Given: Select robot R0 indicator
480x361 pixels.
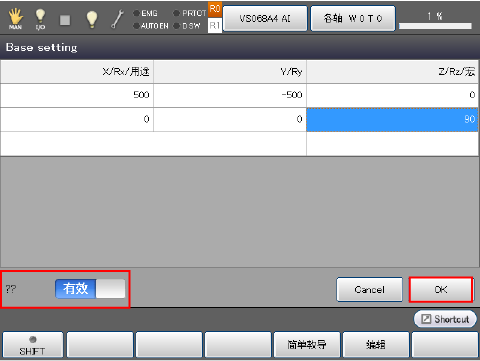Looking at the screenshot, I should coord(215,9).
